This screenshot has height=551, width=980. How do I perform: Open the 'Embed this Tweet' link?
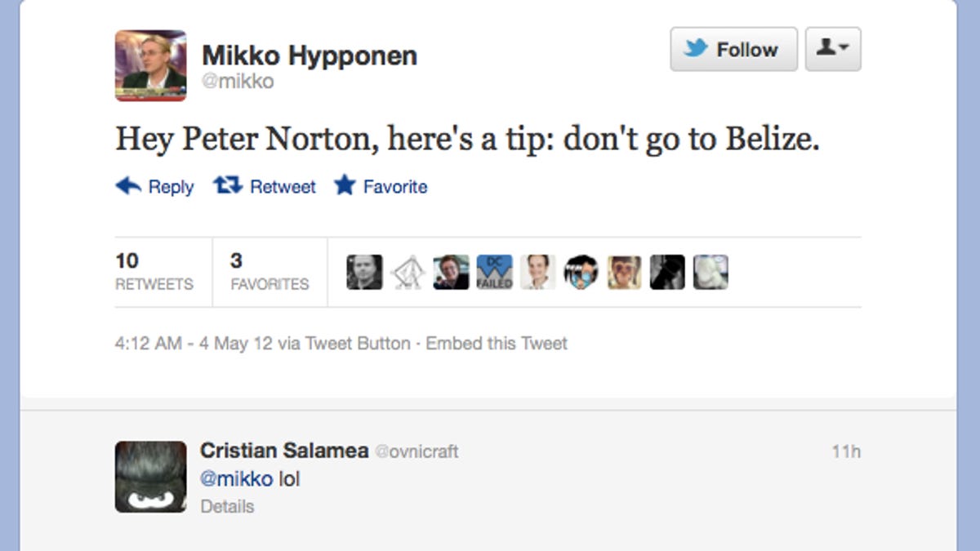pyautogui.click(x=497, y=344)
